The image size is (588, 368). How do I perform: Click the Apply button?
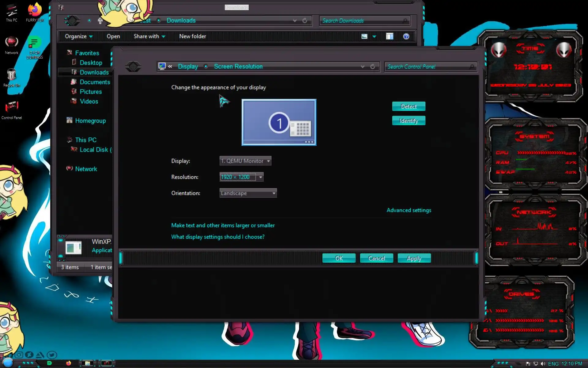(x=414, y=258)
